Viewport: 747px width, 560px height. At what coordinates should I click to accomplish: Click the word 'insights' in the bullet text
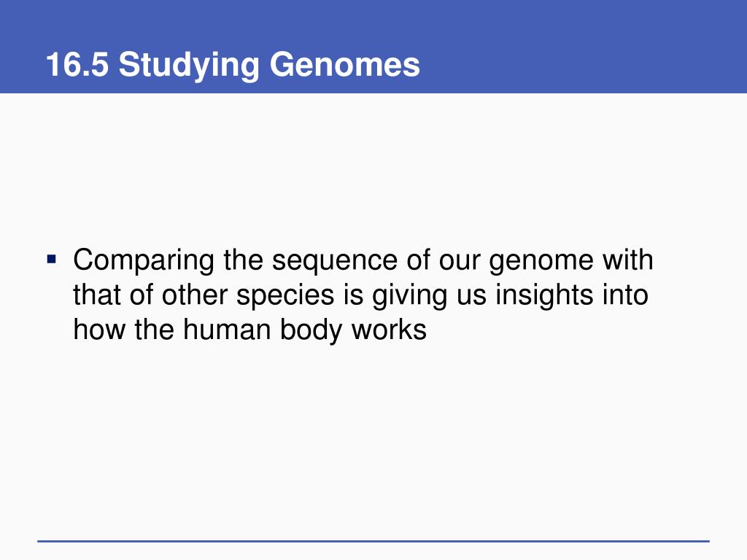[544, 296]
